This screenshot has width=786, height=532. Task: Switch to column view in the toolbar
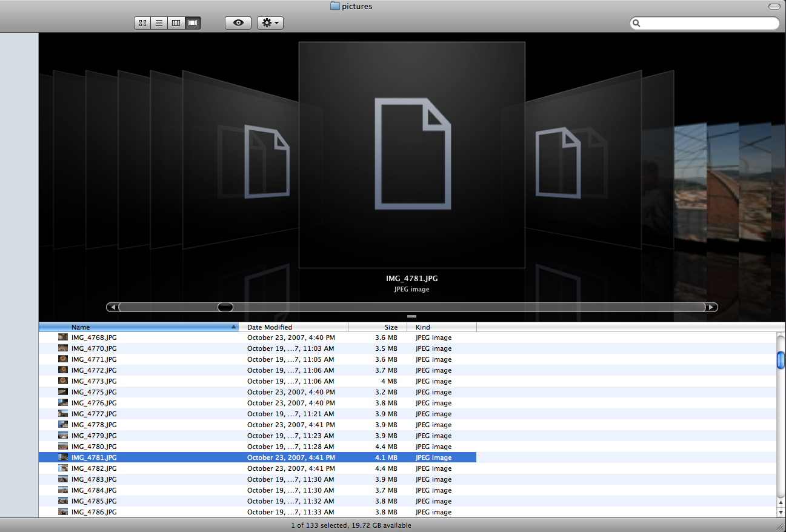coord(176,23)
